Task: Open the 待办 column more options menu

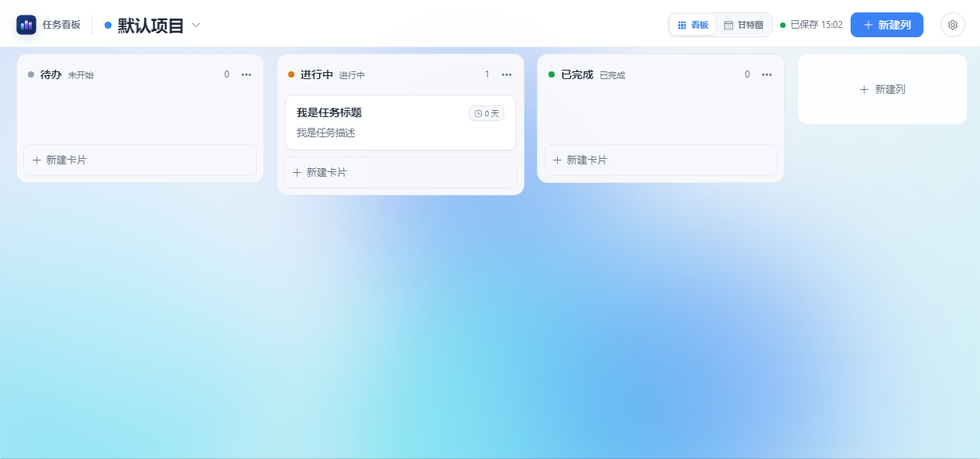Action: point(246,74)
